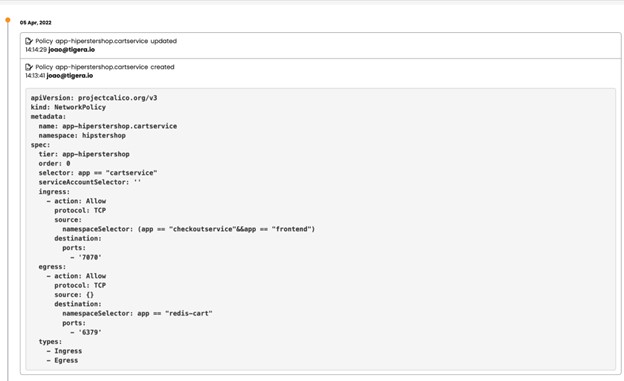This screenshot has width=624, height=381.
Task: Click the 'ingress:' line in the YAML
Action: [x=54, y=191]
